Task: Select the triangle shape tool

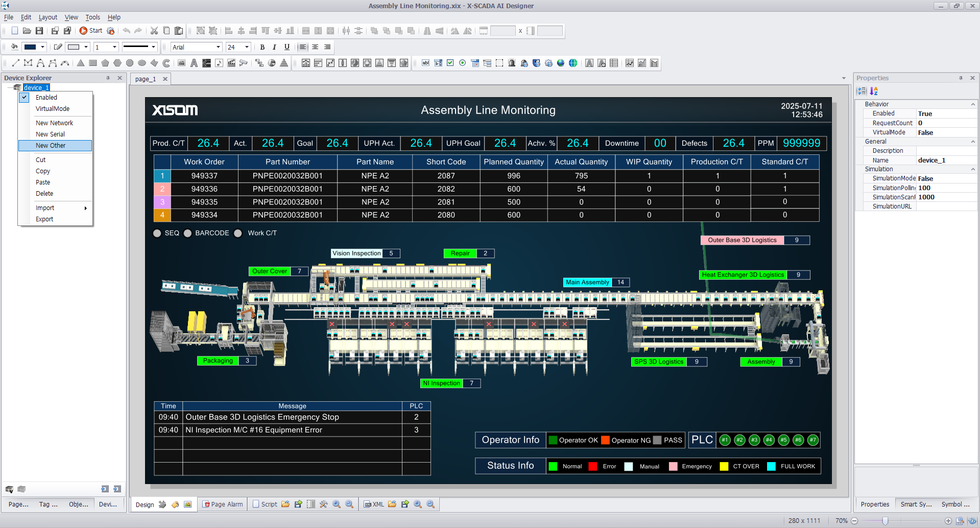Action: (x=81, y=63)
